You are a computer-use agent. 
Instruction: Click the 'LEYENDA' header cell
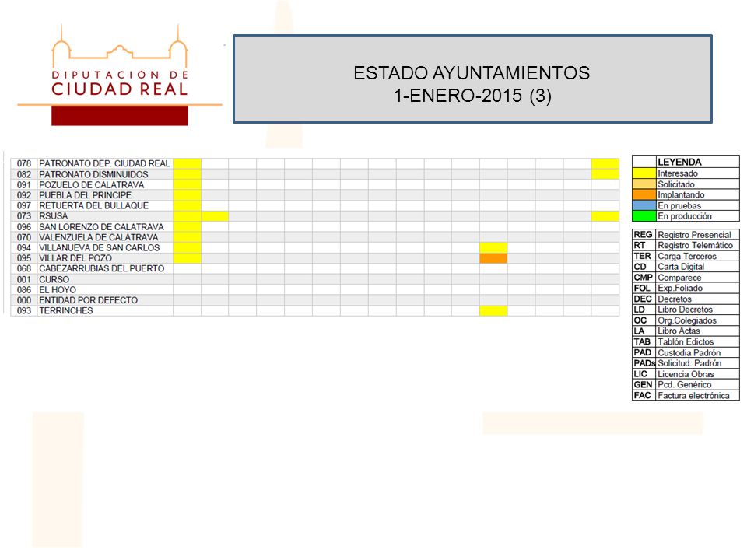(x=697, y=162)
